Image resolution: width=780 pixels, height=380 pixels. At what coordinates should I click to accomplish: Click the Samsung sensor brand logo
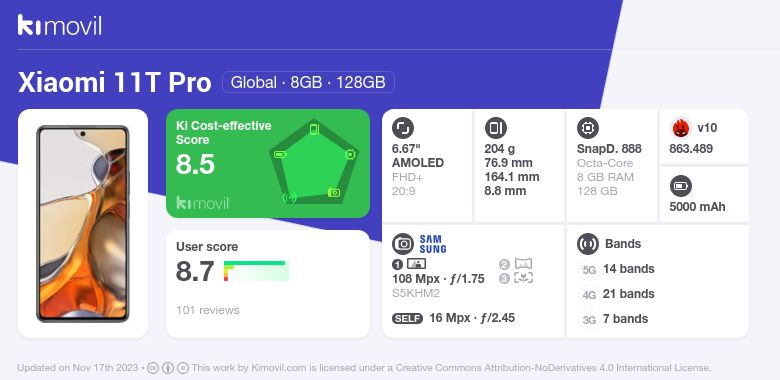(433, 244)
